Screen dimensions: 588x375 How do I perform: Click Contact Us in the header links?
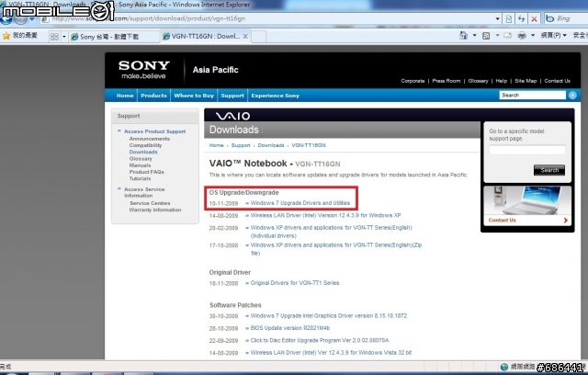point(558,81)
